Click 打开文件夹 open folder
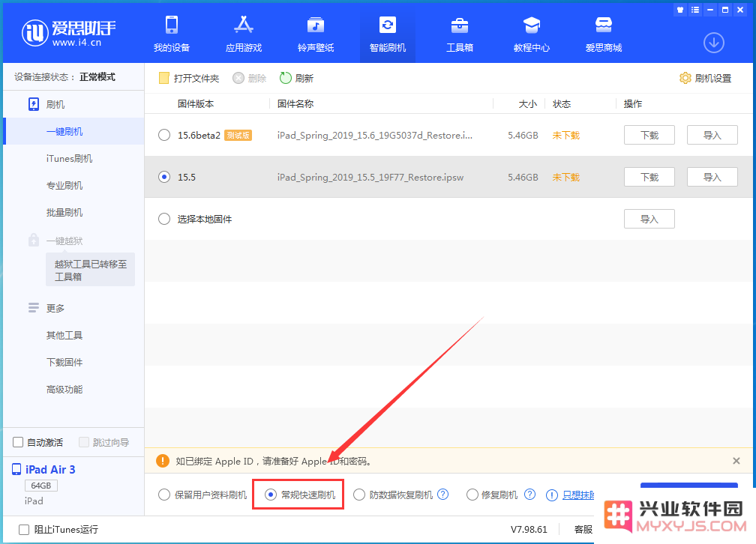 189,78
